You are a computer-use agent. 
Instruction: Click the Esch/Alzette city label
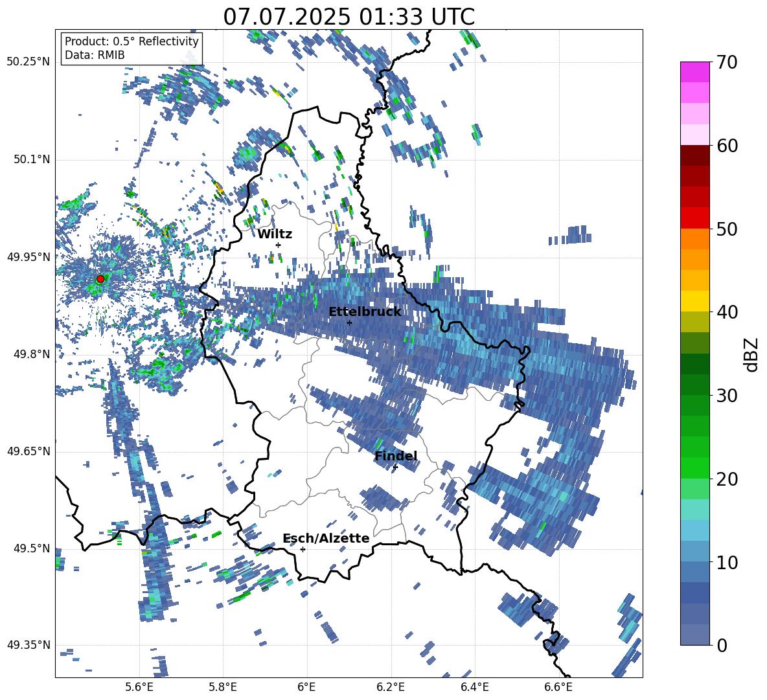click(x=326, y=538)
